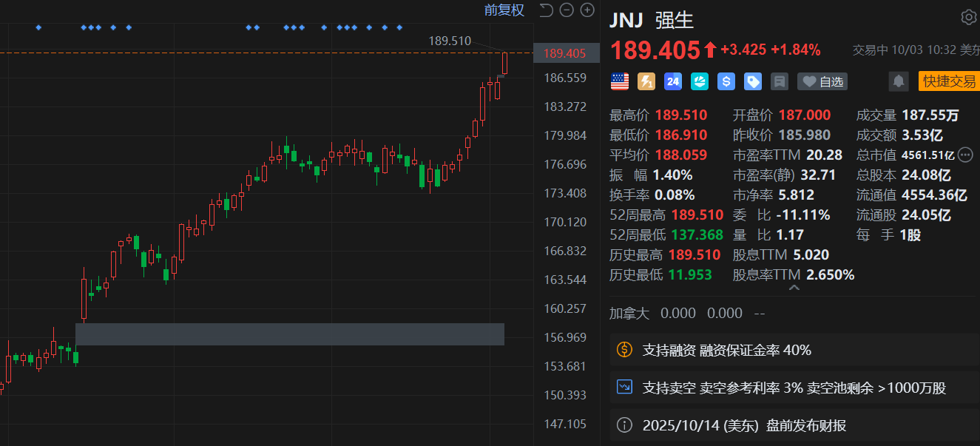
Task: Click the rightmost blue event diamond marker
Action: pos(400,28)
